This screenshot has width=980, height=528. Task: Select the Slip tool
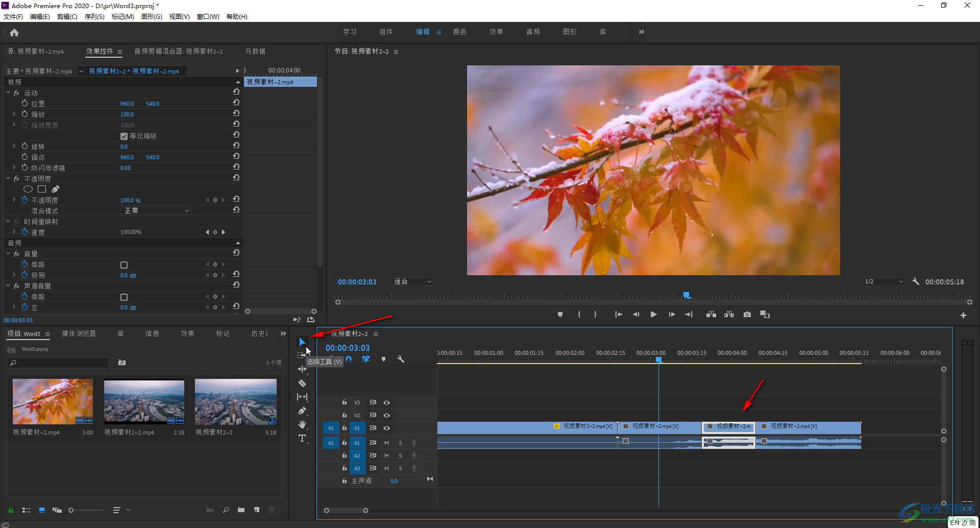pos(302,397)
